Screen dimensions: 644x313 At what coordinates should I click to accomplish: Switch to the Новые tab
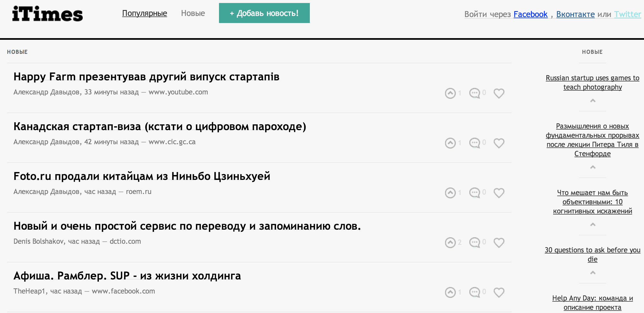(193, 13)
